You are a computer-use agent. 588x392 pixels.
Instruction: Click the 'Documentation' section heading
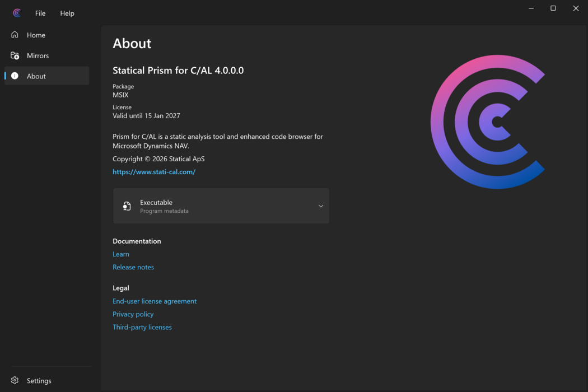click(137, 241)
